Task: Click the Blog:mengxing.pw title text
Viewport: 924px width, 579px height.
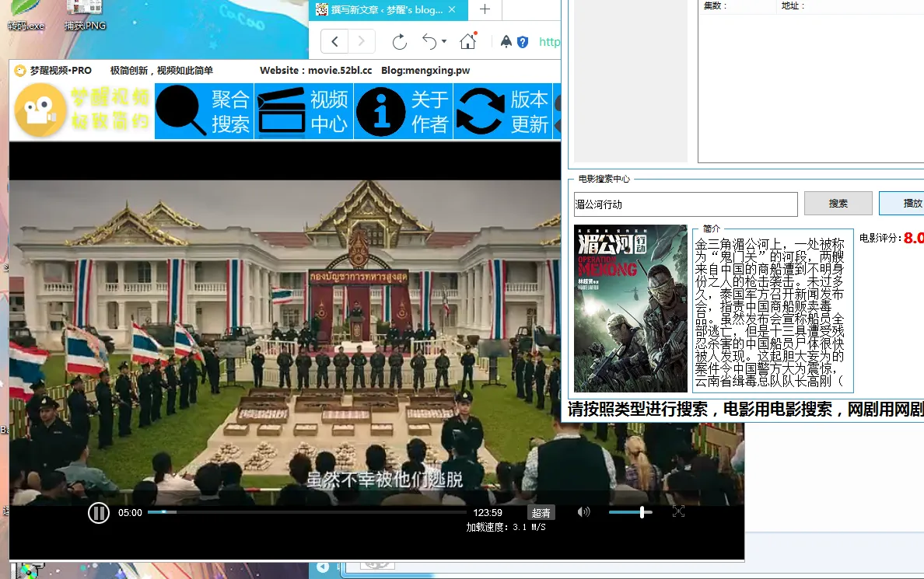Action: (425, 70)
